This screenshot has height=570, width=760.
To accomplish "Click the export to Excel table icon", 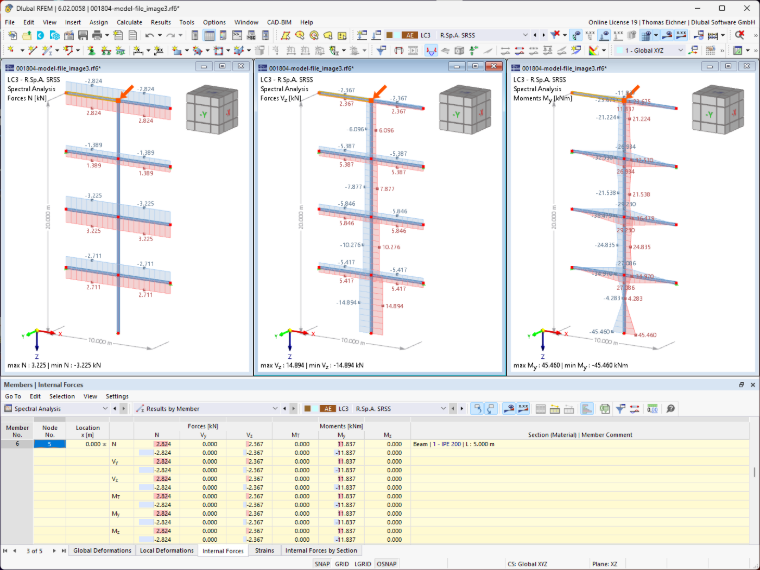I will [604, 409].
